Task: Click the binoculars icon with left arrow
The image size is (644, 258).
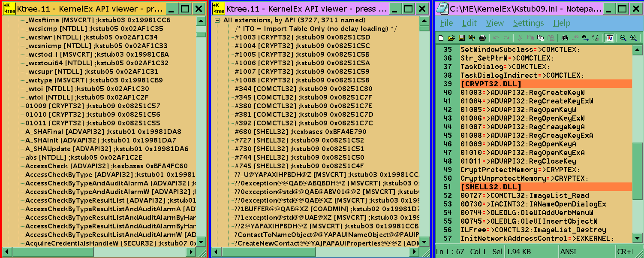Action: (x=575, y=38)
